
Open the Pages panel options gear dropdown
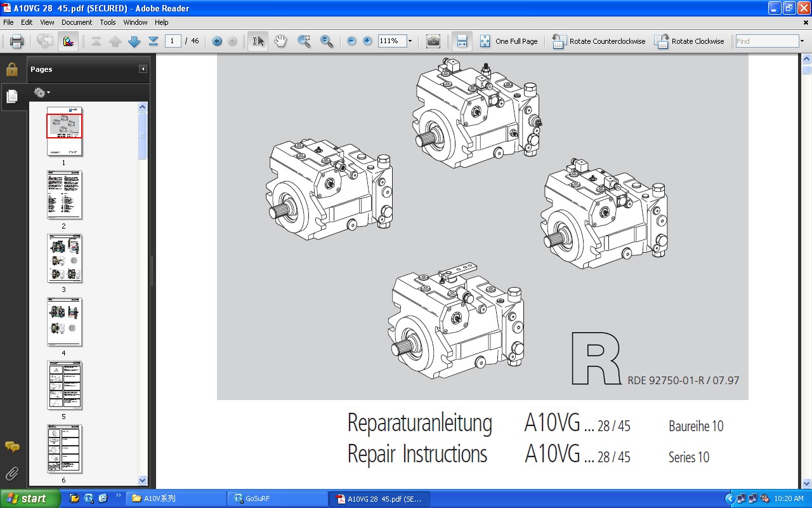[x=42, y=93]
